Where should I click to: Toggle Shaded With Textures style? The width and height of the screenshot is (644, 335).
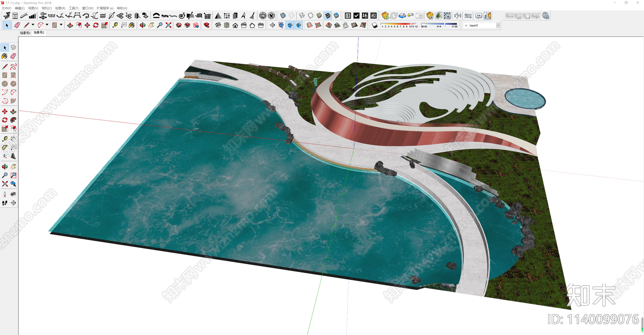(x=328, y=16)
